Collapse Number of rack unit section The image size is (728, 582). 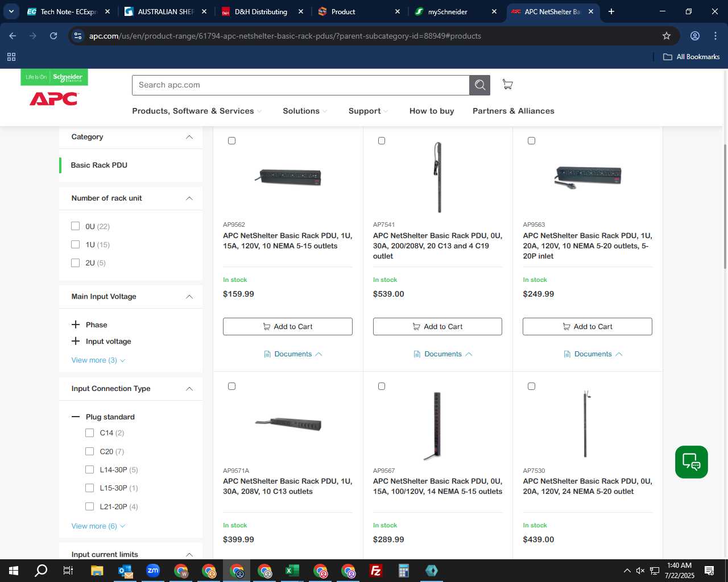[189, 198]
